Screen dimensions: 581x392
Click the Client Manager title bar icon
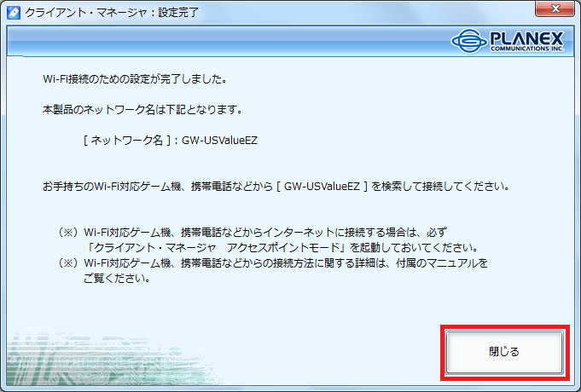14,13
